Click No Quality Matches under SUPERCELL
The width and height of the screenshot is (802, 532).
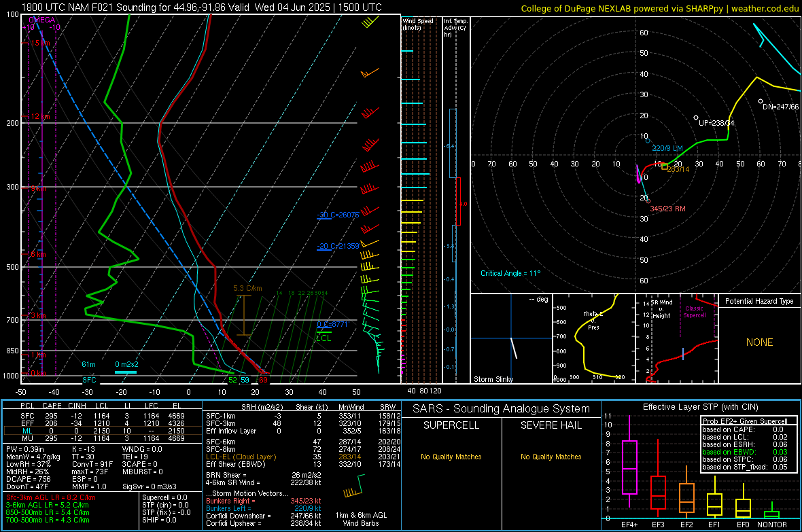[x=451, y=457]
